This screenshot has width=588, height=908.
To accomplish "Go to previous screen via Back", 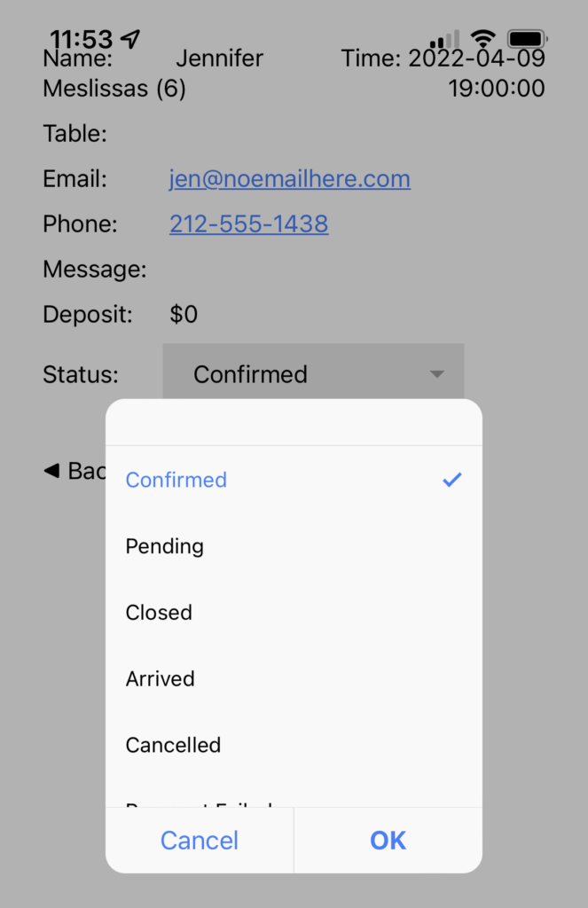I will 74,470.
